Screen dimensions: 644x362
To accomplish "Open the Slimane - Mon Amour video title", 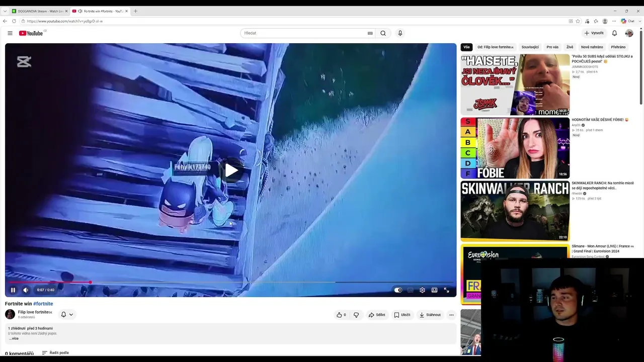I will tap(603, 249).
